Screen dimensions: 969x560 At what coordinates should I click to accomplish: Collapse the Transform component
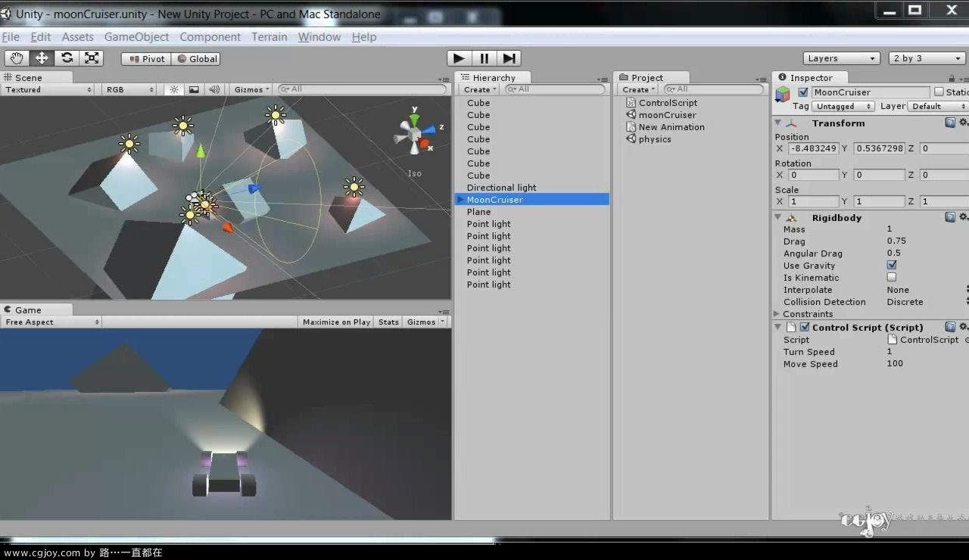(x=777, y=123)
